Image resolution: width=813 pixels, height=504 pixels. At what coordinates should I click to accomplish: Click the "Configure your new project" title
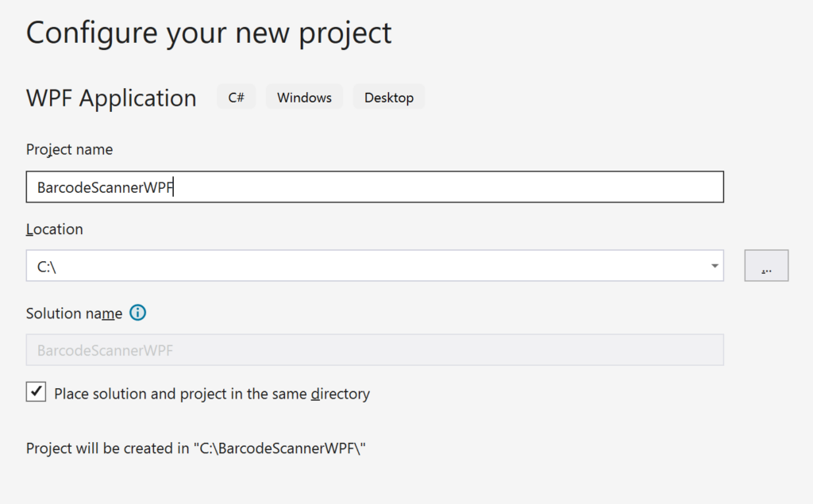tap(209, 32)
